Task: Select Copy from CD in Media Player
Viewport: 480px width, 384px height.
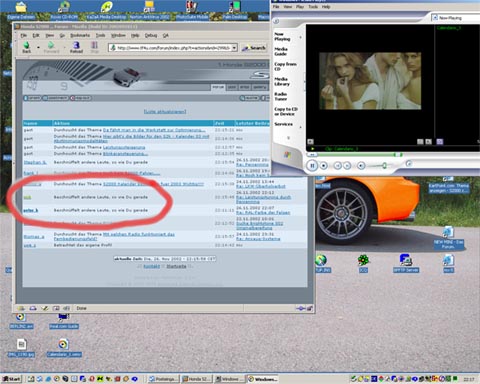Action: (x=285, y=66)
